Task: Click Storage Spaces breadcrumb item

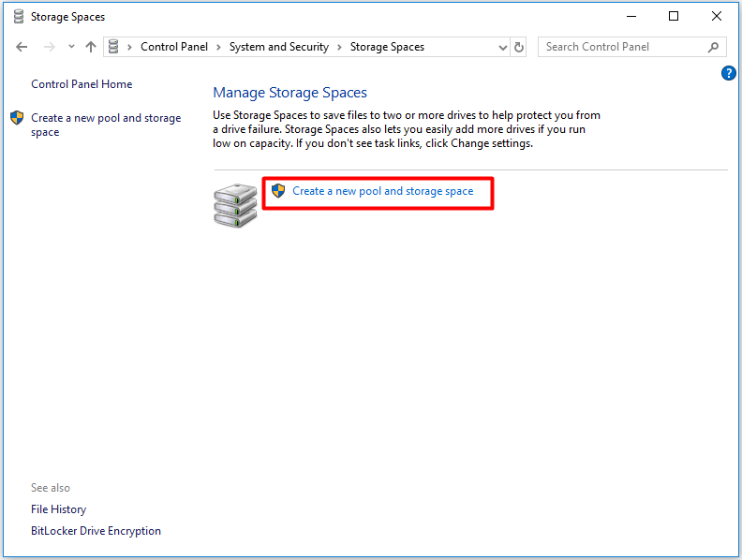Action: pos(387,47)
